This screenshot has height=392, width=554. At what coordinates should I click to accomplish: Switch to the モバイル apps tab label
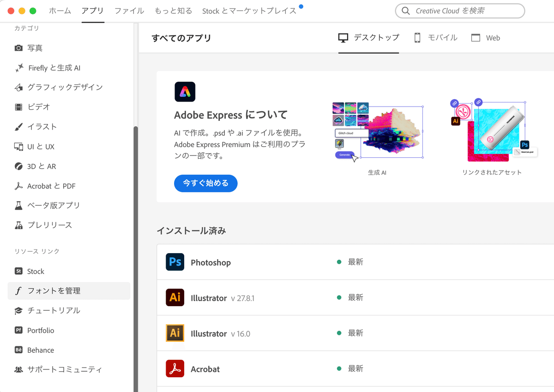442,38
